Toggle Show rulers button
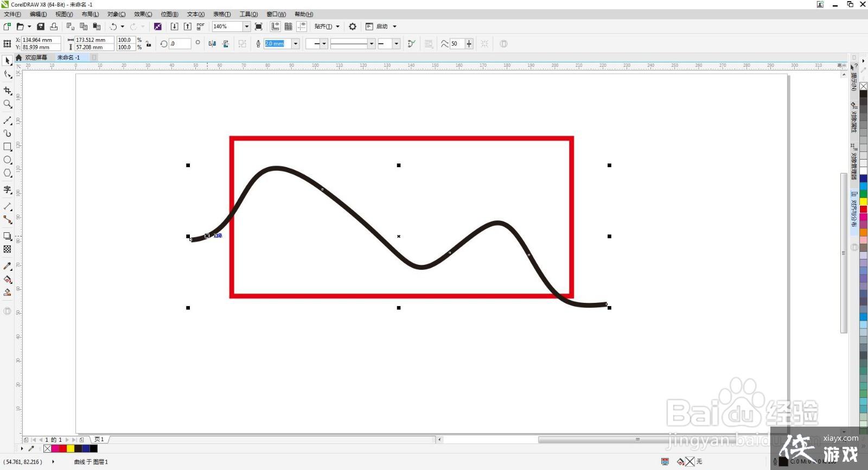The width and height of the screenshot is (868, 470). [x=275, y=26]
